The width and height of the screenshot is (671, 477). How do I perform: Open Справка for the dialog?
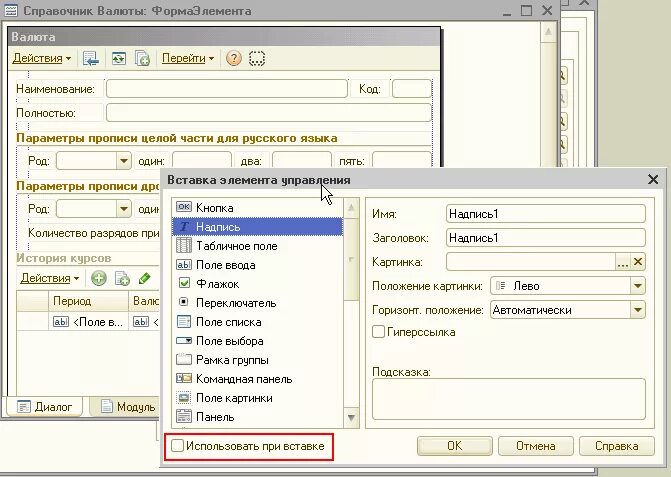coord(617,446)
